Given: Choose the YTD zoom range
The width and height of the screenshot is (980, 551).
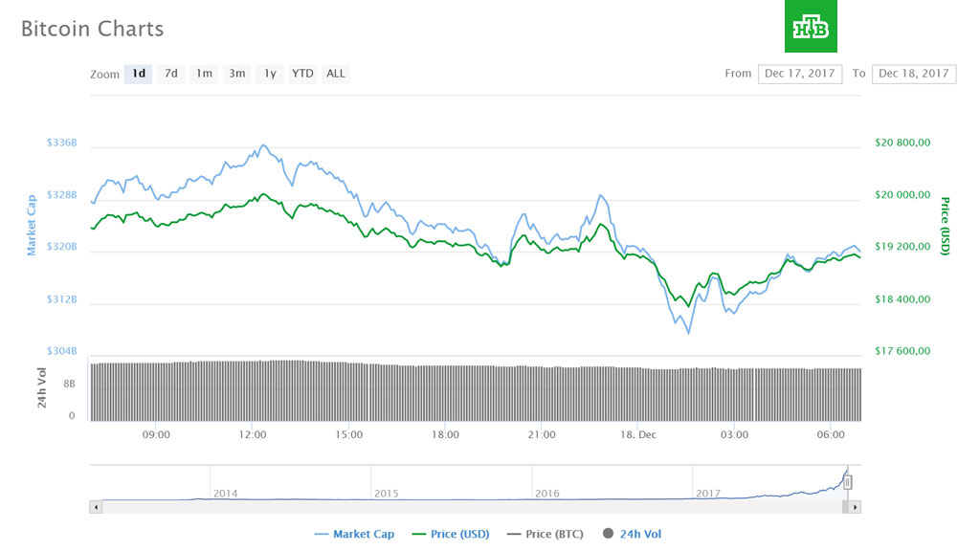Looking at the screenshot, I should point(302,74).
